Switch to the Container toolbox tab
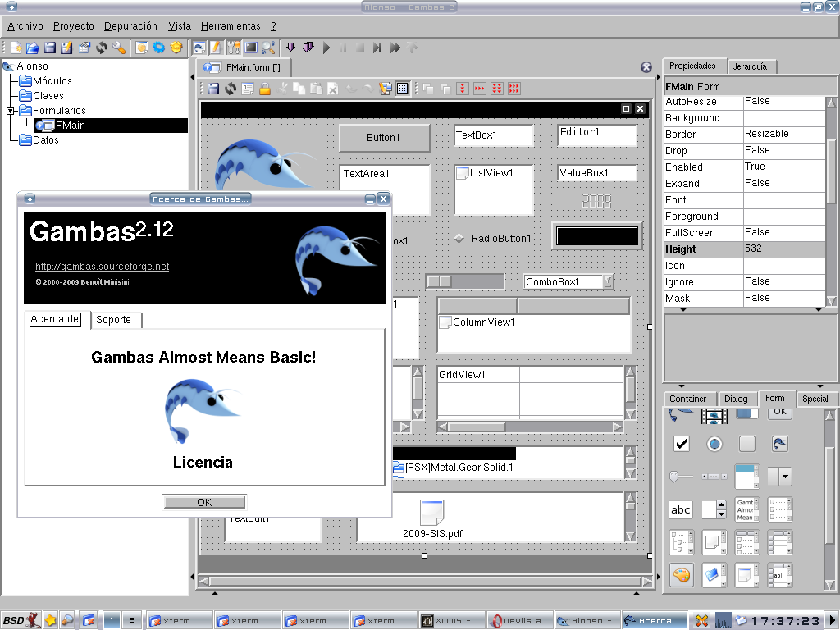 point(688,399)
